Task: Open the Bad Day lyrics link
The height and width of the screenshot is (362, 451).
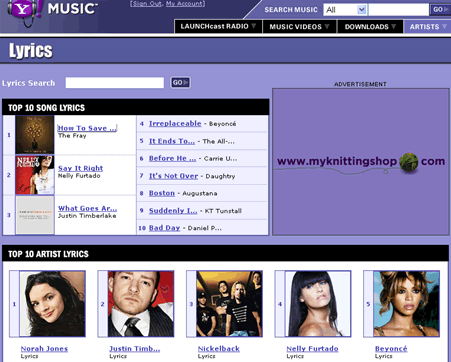Action: (164, 228)
